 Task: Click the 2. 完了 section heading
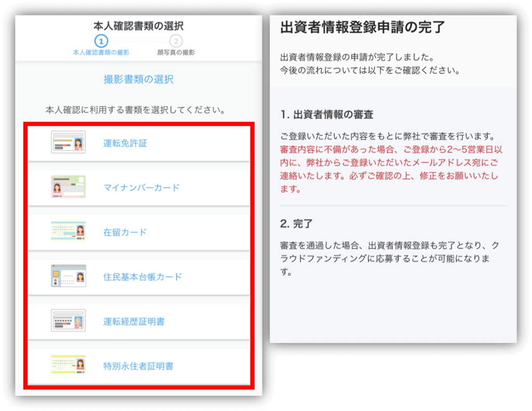coord(296,224)
